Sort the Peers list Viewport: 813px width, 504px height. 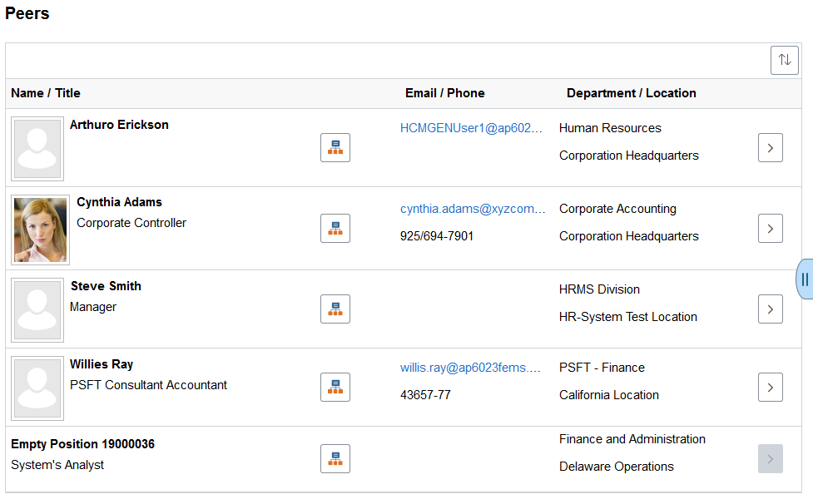785,60
